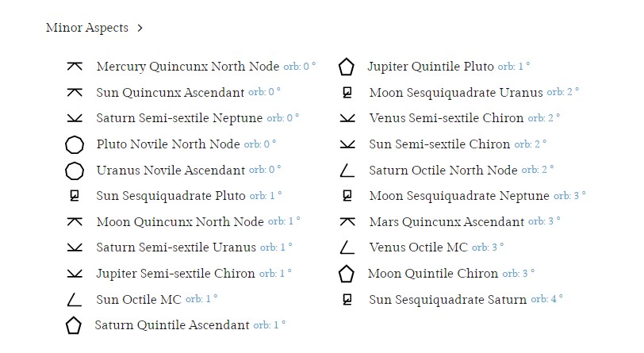This screenshot has height=353, width=644.
Task: Select the Novile icon beside Uranus Novile Ascendant
Action: point(75,171)
